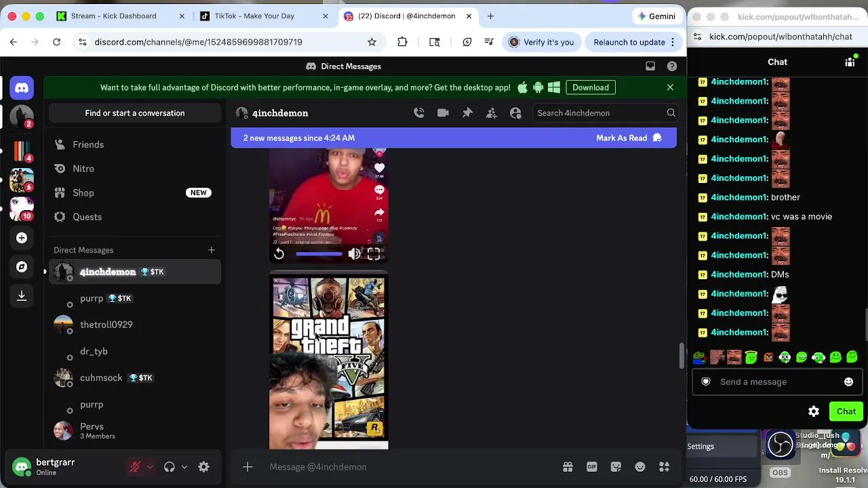Open the sticker picker
The height and width of the screenshot is (488, 868).
click(616, 467)
